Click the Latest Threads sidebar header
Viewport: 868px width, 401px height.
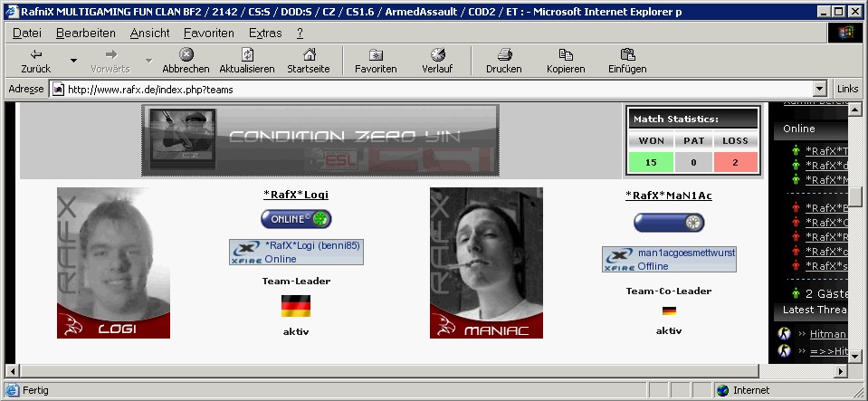click(810, 310)
